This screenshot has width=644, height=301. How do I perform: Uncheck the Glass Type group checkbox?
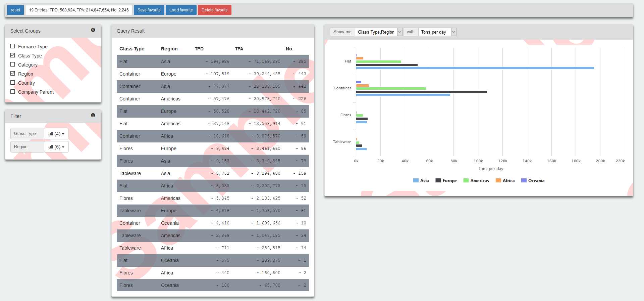[x=13, y=55]
